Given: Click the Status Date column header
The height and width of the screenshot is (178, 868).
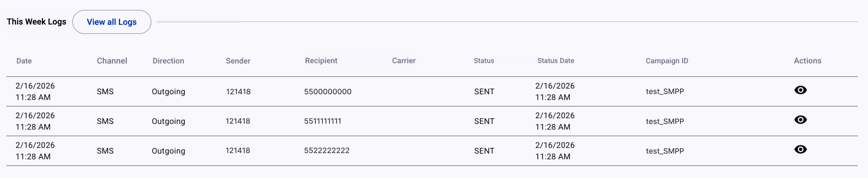Looking at the screenshot, I should pyautogui.click(x=556, y=61).
